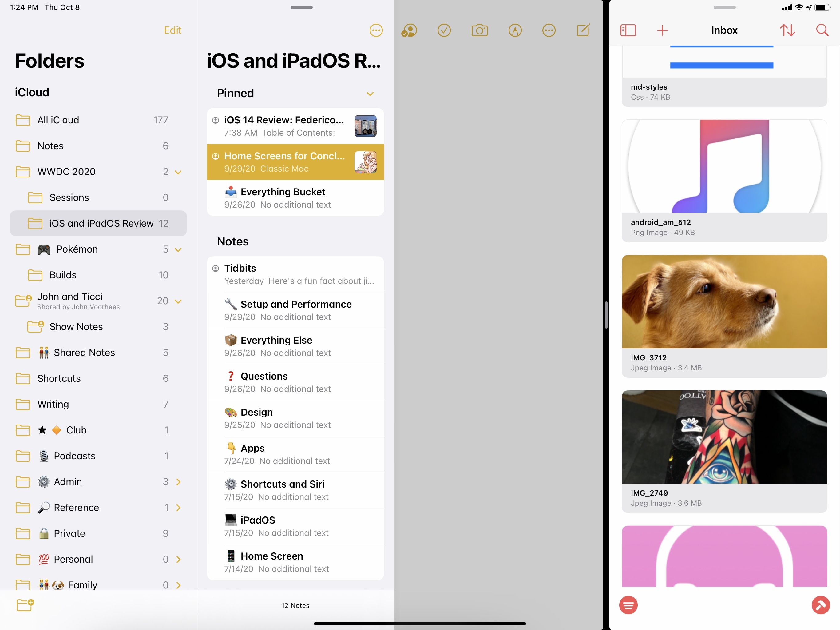
Task: Open the camera icon in Notes toolbar
Action: coord(480,30)
